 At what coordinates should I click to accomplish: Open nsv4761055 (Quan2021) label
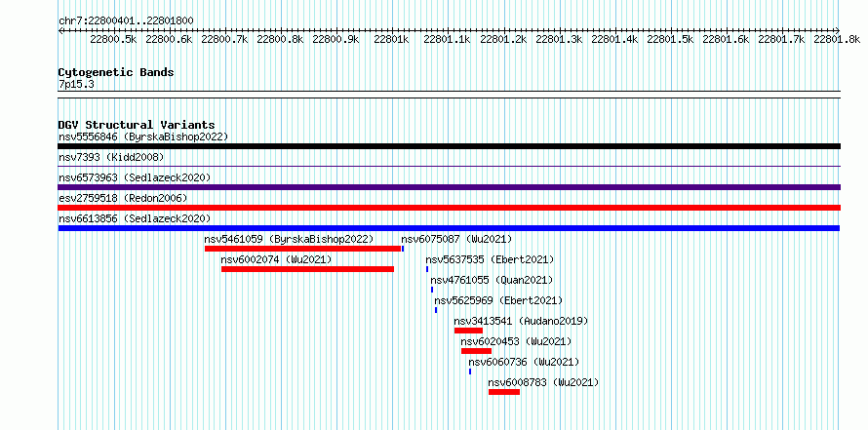tap(492, 280)
